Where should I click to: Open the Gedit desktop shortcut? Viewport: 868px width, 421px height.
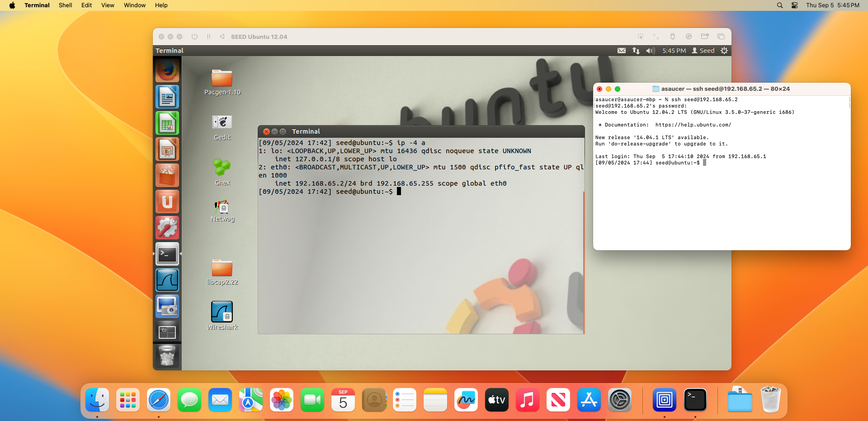tap(222, 122)
